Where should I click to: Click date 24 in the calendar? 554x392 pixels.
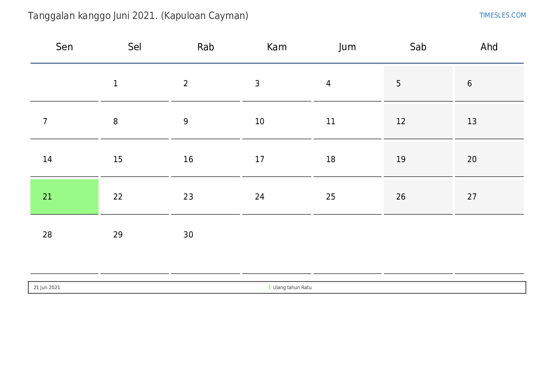tap(277, 197)
